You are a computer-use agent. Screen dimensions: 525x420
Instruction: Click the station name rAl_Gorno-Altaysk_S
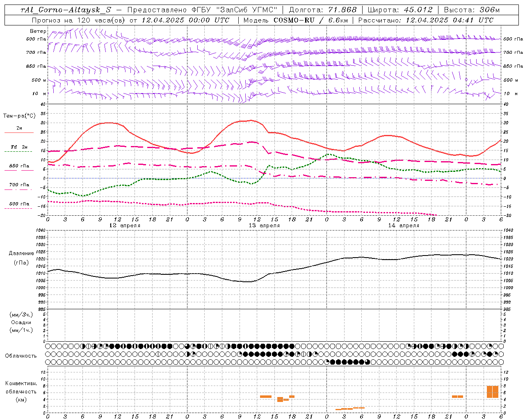(66, 10)
